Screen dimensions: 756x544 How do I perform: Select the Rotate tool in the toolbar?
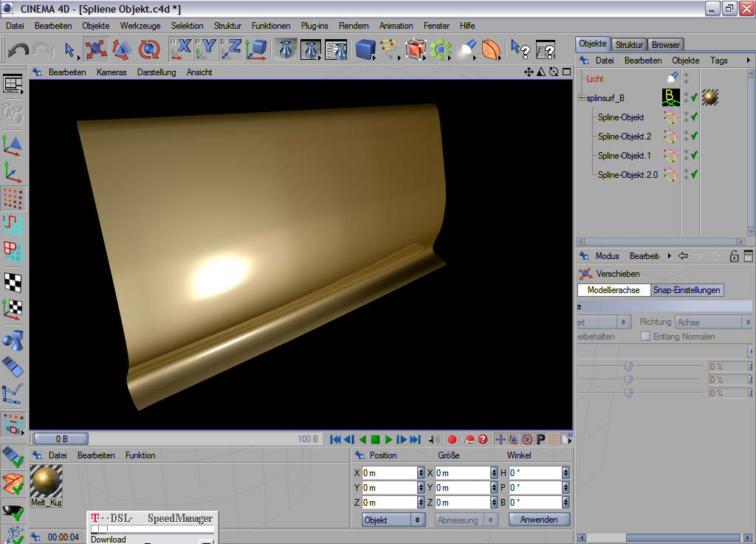(150, 49)
